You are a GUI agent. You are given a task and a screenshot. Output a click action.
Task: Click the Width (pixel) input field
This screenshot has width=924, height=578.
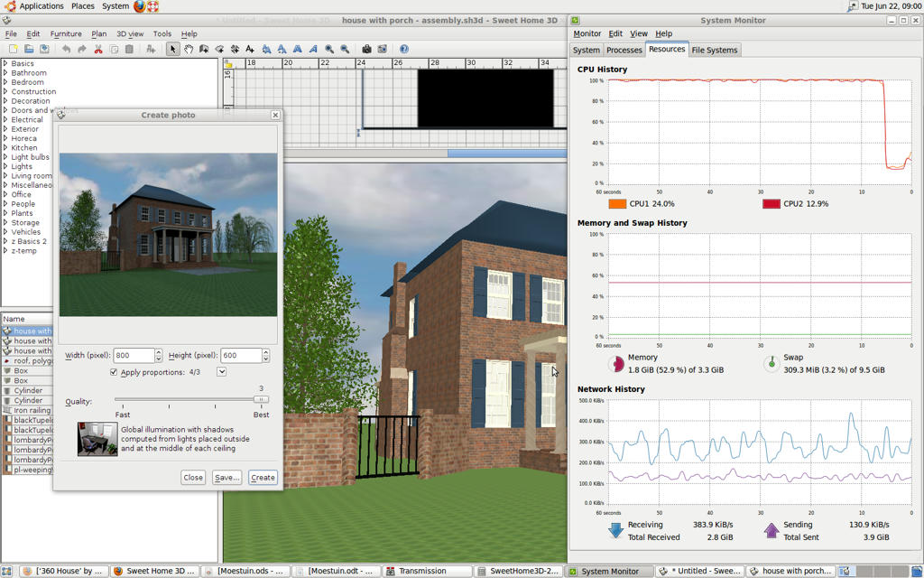pyautogui.click(x=134, y=355)
